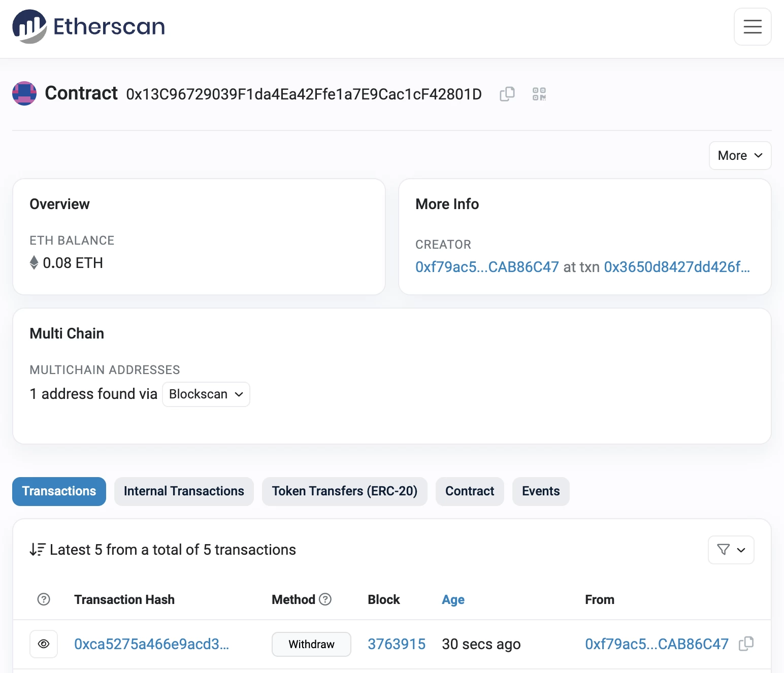The width and height of the screenshot is (784, 673).
Task: Click the More Info card heading
Action: (x=447, y=204)
